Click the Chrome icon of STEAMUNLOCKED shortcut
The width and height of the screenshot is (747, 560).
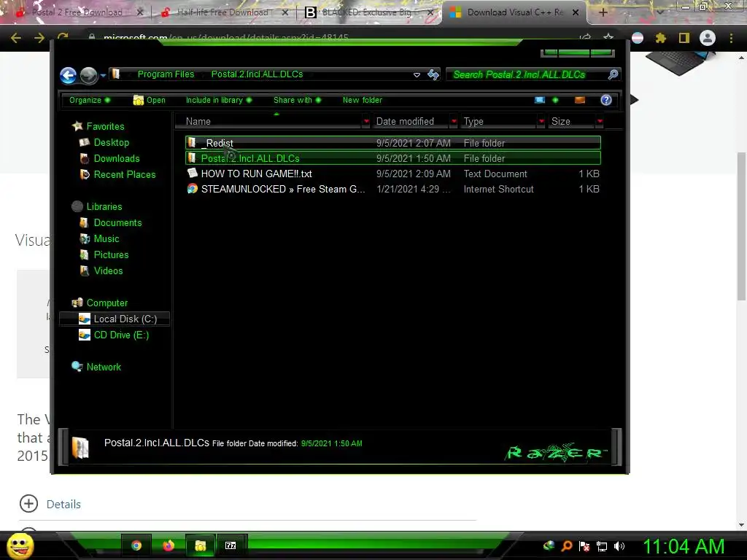[192, 189]
